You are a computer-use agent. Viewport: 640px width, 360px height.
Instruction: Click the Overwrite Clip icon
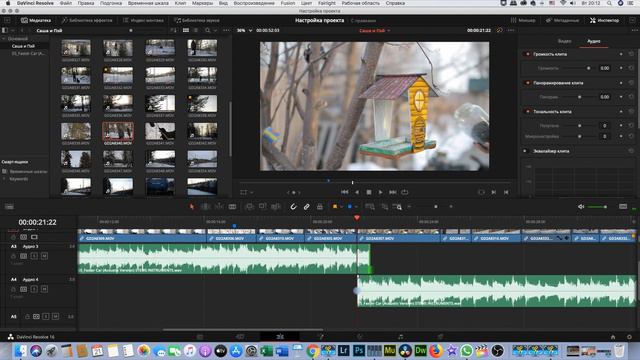[262, 207]
